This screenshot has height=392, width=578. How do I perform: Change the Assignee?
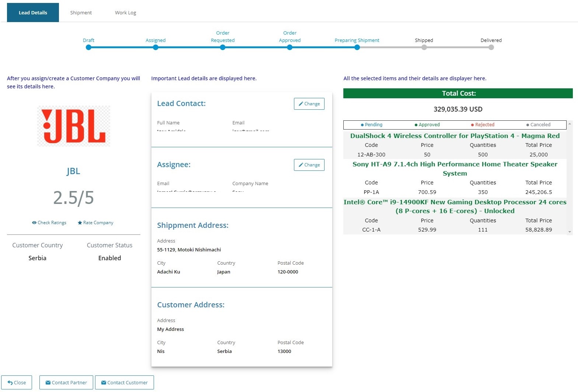(309, 165)
